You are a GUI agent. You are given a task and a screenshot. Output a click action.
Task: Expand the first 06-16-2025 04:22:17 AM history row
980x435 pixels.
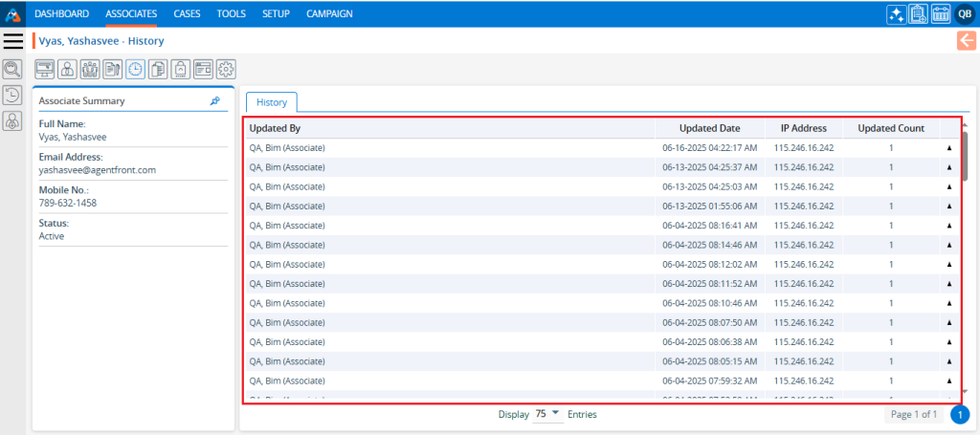pyautogui.click(x=949, y=148)
